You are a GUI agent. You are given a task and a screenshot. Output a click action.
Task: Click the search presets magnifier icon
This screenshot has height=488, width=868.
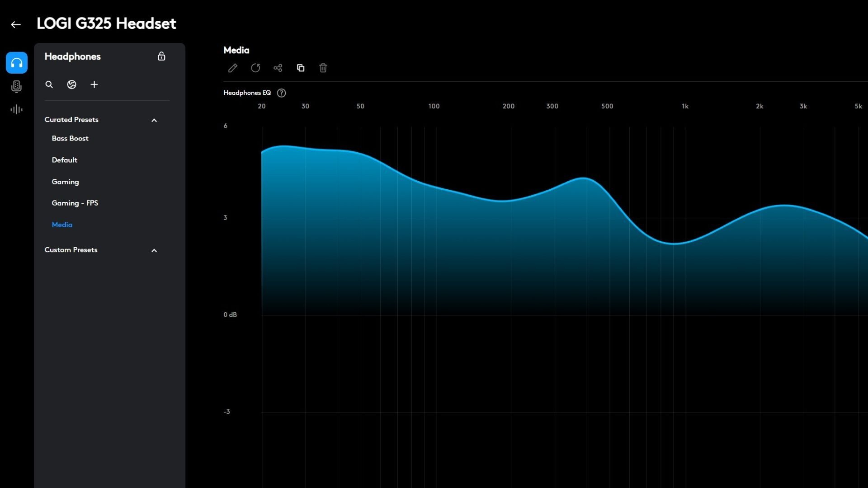[49, 84]
